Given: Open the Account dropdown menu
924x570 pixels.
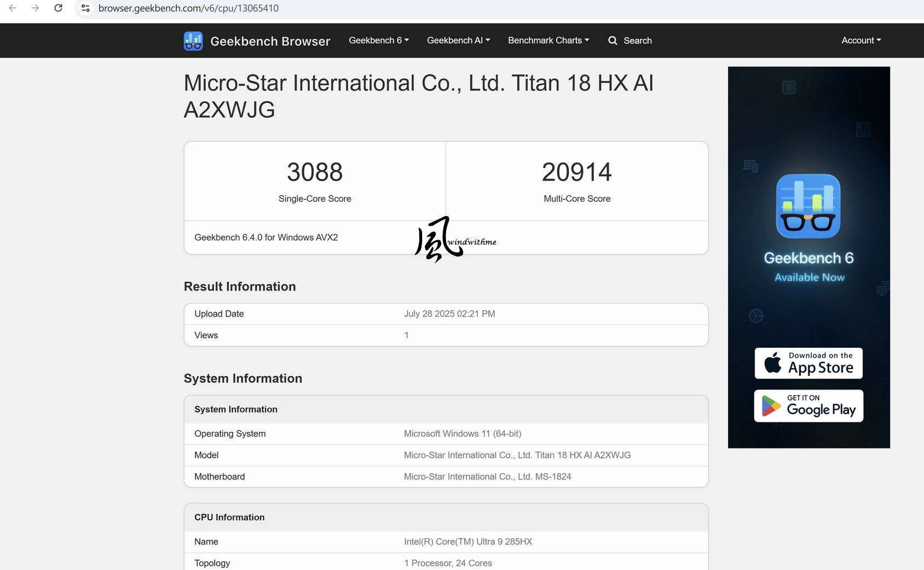Looking at the screenshot, I should click(x=862, y=40).
